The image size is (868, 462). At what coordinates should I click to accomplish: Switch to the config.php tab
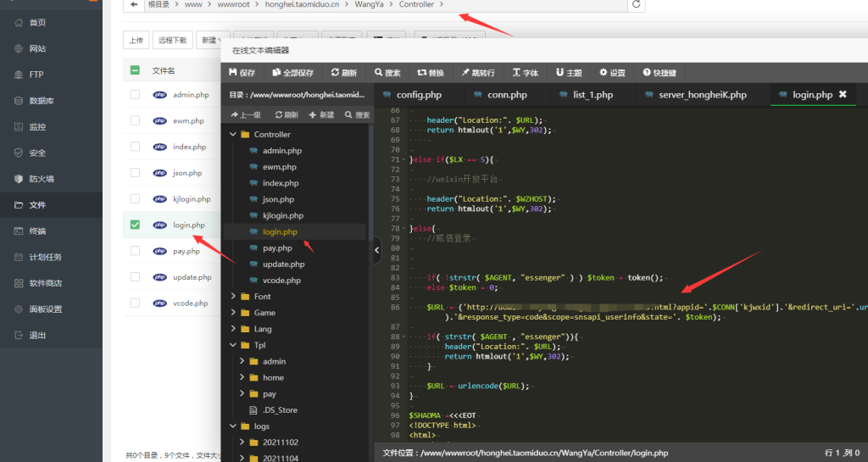pyautogui.click(x=419, y=95)
